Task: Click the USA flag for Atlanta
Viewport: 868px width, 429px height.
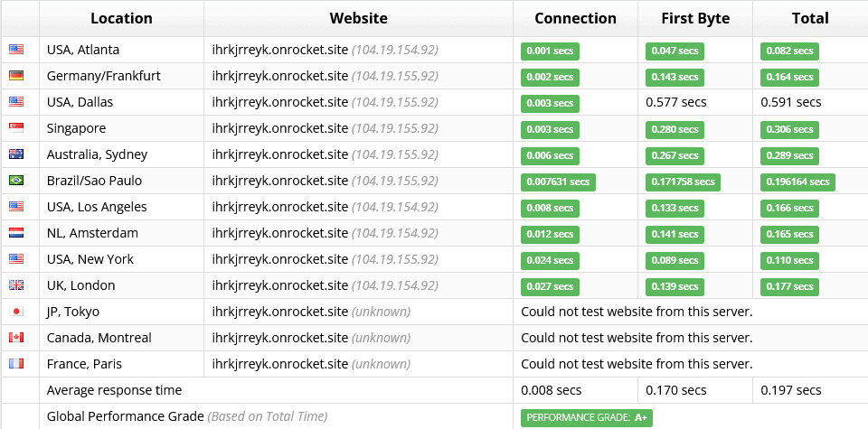Action: pyautogui.click(x=16, y=50)
